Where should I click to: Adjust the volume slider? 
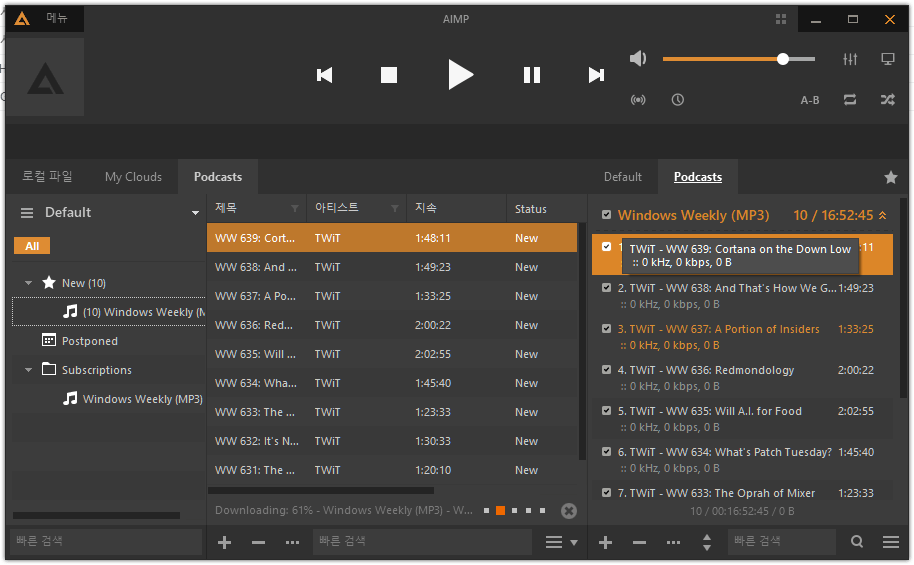(x=739, y=59)
